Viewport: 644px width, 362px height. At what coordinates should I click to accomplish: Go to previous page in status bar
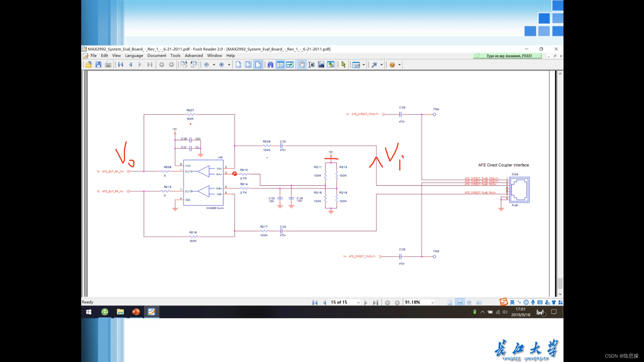[324, 303]
